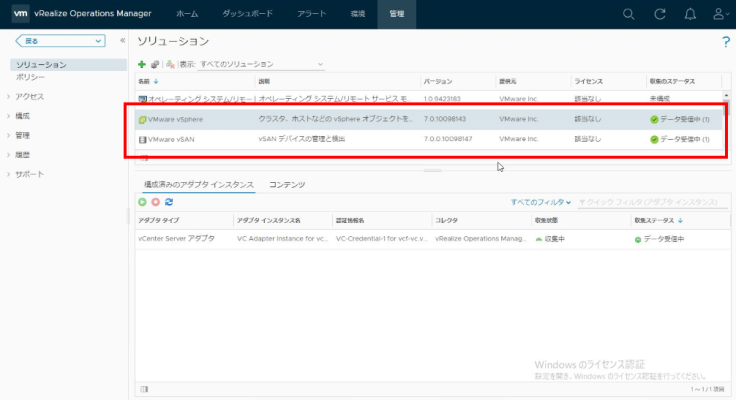Click VC Adapter Instance for vc.. cell
Screen dimensions: 736x400
coord(282,238)
